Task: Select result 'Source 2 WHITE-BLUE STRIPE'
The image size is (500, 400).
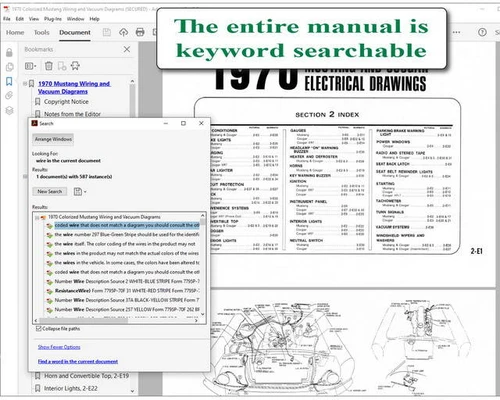Action: coord(127,281)
